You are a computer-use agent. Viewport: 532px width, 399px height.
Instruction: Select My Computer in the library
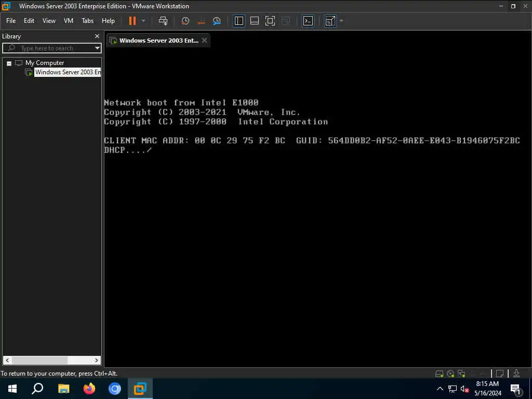(45, 63)
